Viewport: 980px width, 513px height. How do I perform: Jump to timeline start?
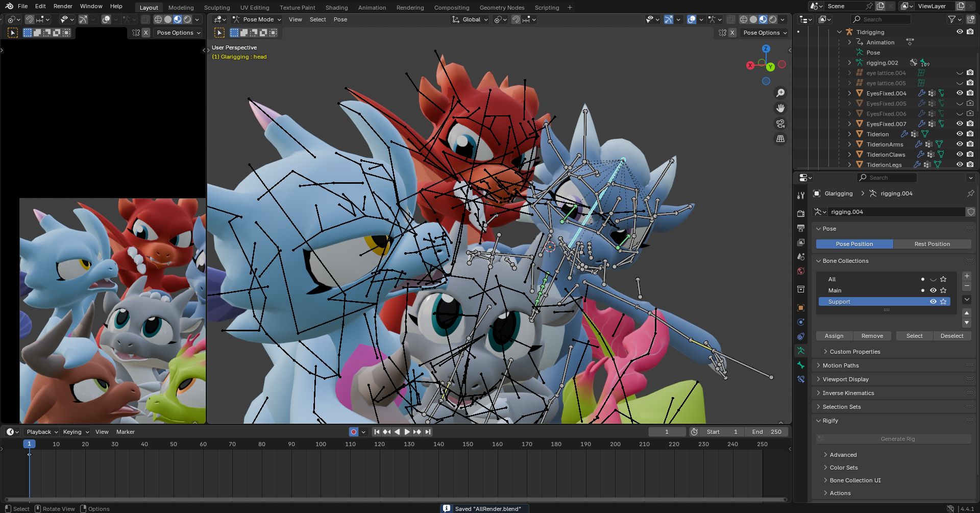click(x=377, y=432)
